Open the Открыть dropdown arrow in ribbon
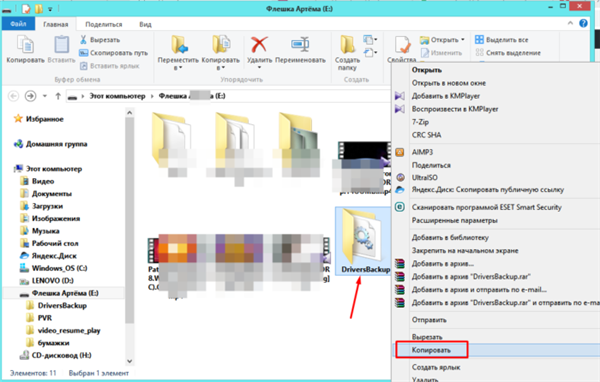The width and height of the screenshot is (600, 382). pos(463,39)
